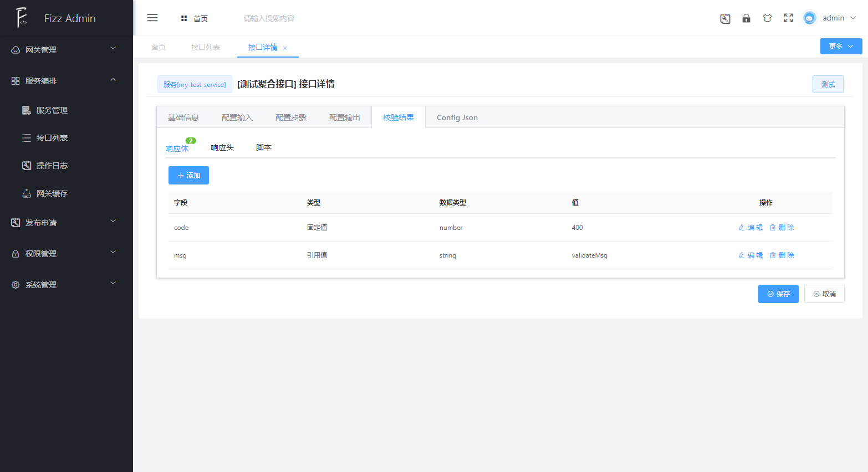Expand the 系统管理 menu chevron
The image size is (868, 472).
coord(113,283)
